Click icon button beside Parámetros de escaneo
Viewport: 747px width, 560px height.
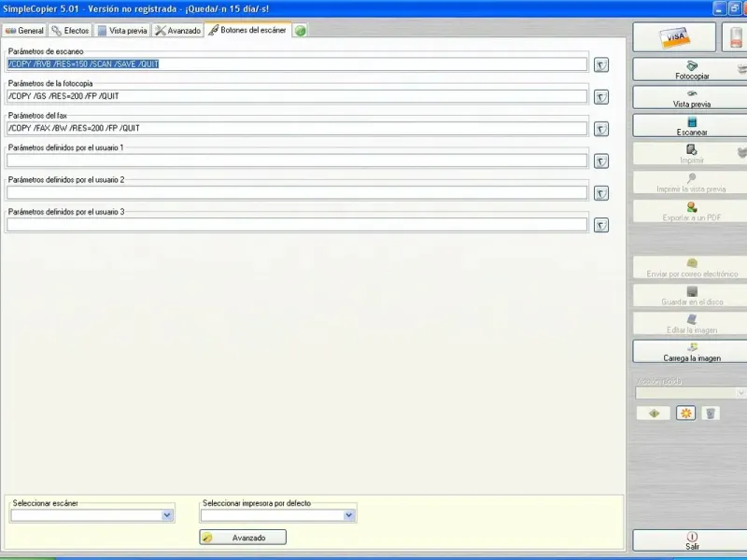(601, 64)
